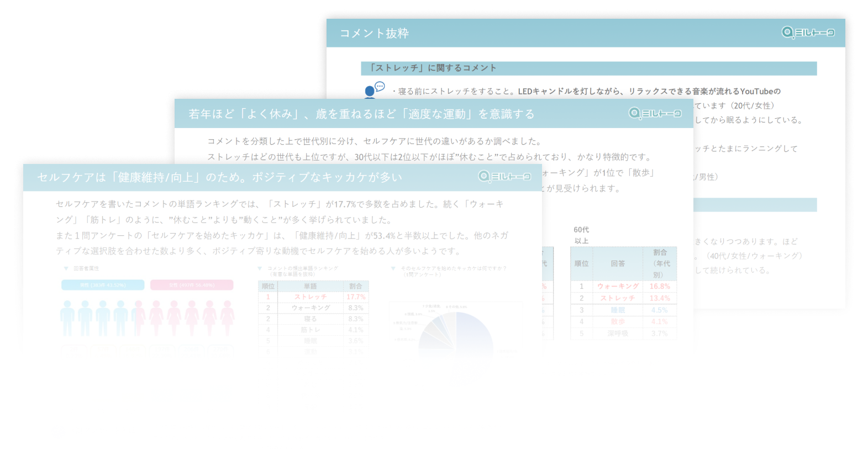Image resolution: width=868 pixels, height=461 pixels.
Task: Click the logo on the セルフケアは「健康維持/向上」 slide
Action: 504,177
